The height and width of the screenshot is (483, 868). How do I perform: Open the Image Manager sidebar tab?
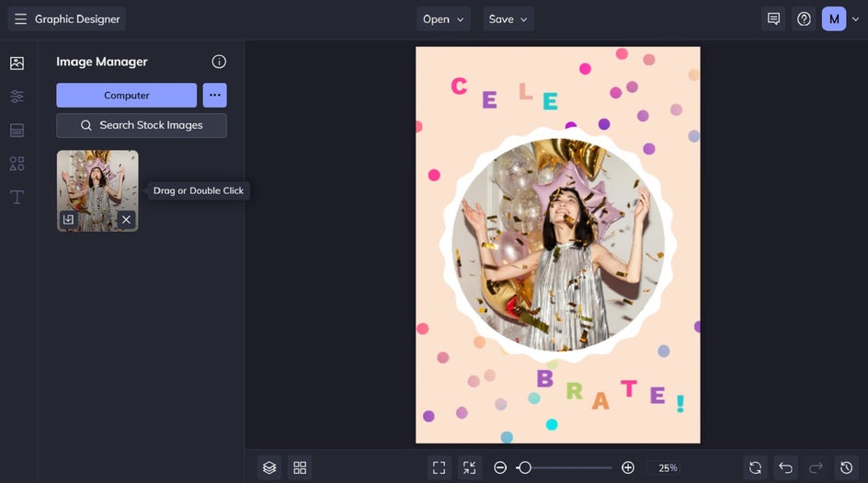[17, 63]
